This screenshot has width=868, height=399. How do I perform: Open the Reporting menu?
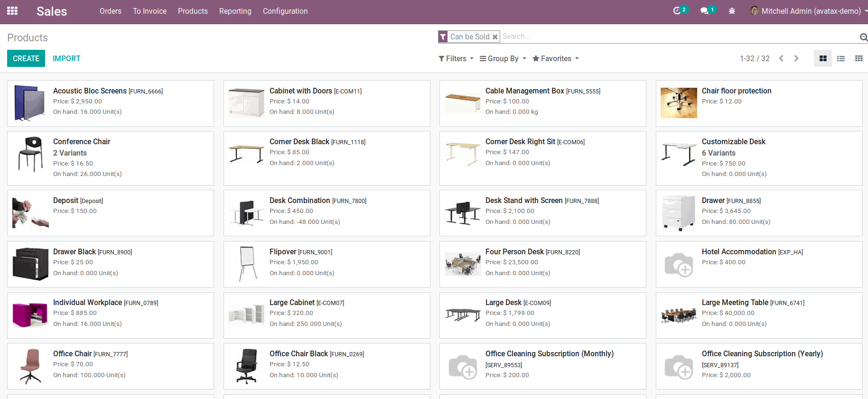[235, 11]
